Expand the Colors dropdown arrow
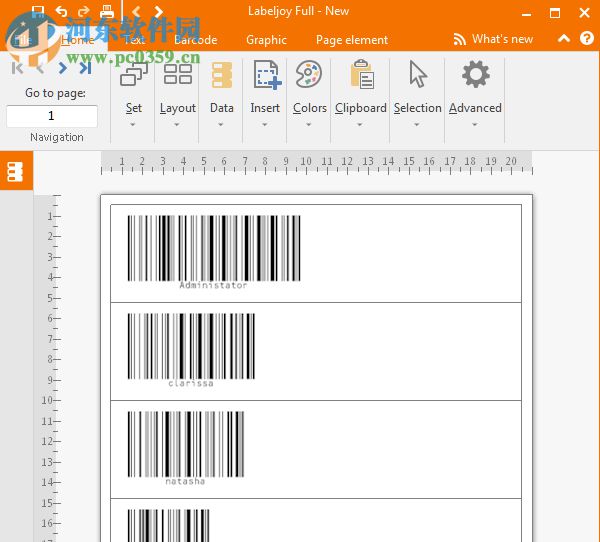This screenshot has width=600, height=542. (308, 124)
